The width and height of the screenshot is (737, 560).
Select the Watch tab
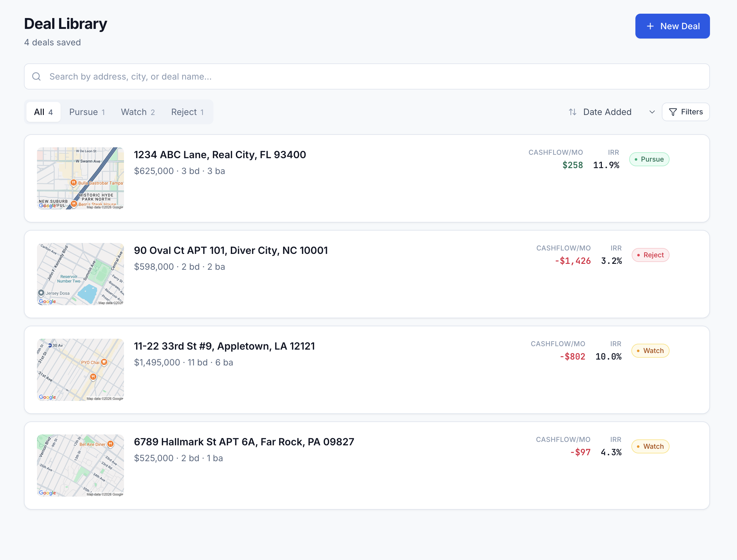click(138, 112)
